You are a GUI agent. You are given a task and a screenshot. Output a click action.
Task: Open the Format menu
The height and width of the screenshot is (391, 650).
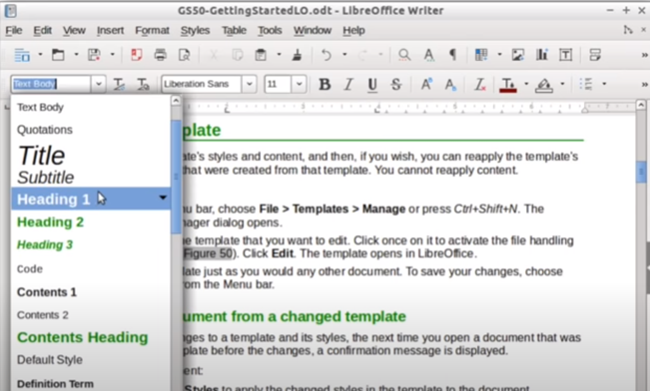(x=152, y=30)
